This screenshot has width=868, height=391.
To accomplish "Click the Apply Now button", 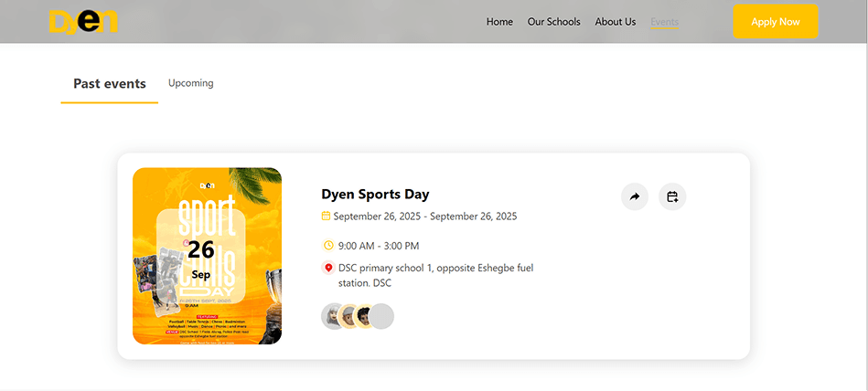I will pyautogui.click(x=775, y=22).
